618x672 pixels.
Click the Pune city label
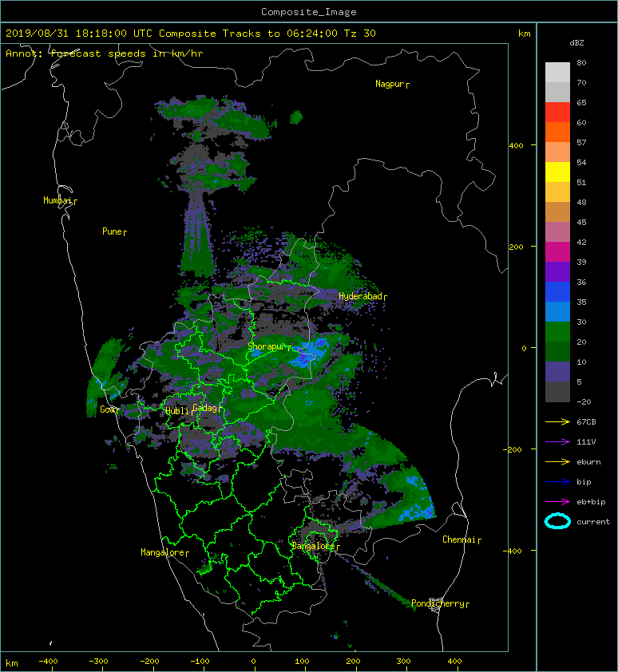pyautogui.click(x=113, y=231)
